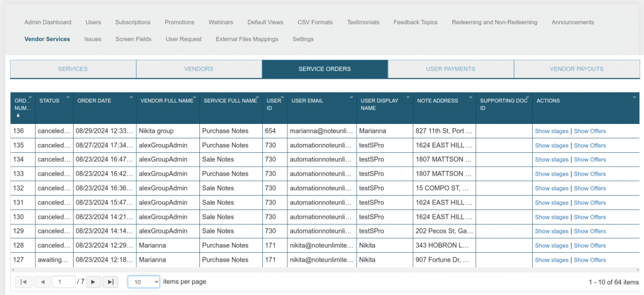This screenshot has height=295, width=644.
Task: Open the Order Date column menu
Action: point(131,97)
